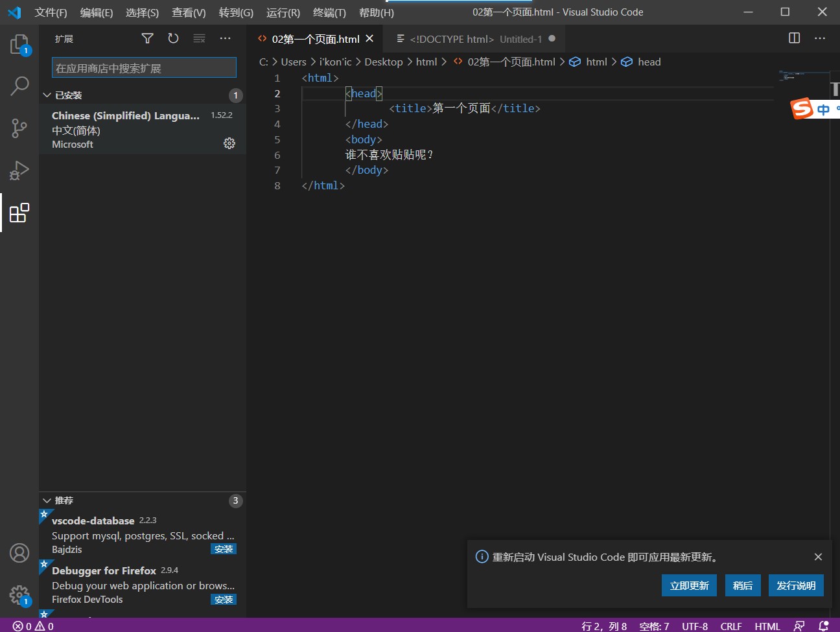Click 行 2, 列 8 cursor position
The image size is (840, 632).
tap(604, 626)
